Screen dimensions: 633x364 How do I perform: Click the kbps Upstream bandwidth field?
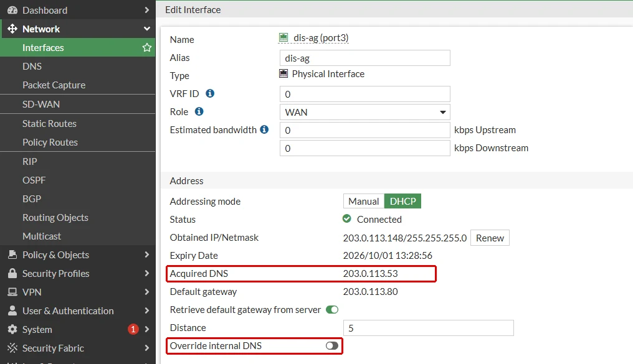coord(365,130)
